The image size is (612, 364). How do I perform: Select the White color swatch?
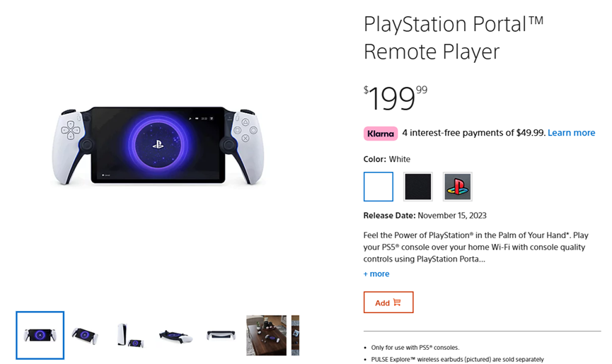click(x=379, y=187)
